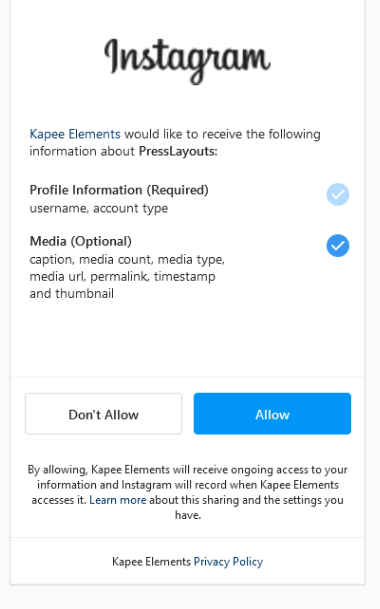The width and height of the screenshot is (380, 609).
Task: Click the 'media url, permalink, timestamp' line
Action: [122, 277]
